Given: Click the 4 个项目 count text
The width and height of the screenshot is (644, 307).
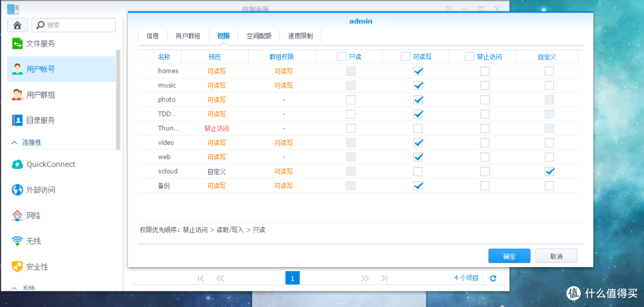Looking at the screenshot, I should [x=466, y=278].
